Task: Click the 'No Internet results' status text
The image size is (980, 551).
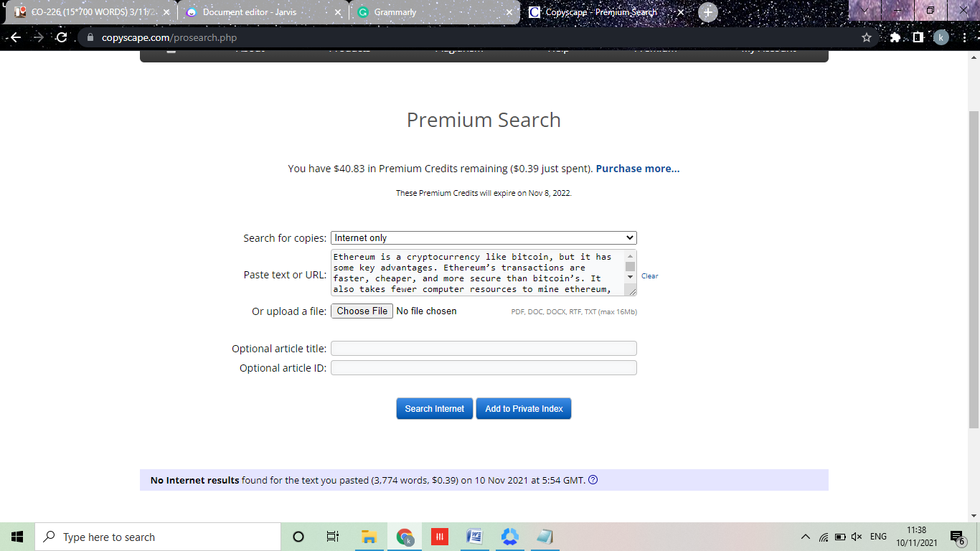Action: [x=194, y=480]
